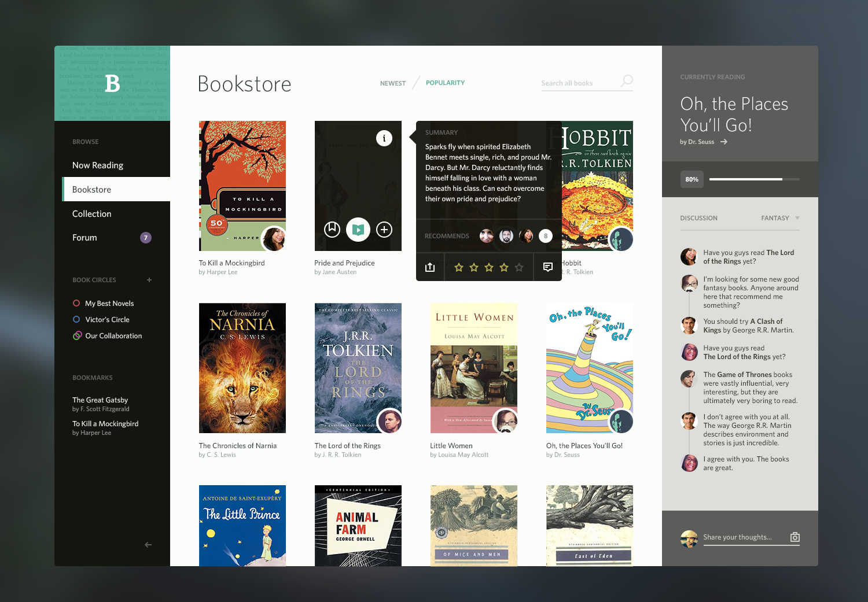Open the recommends count badge showing 8
Viewport: 868px width, 602px height.
[x=545, y=236]
